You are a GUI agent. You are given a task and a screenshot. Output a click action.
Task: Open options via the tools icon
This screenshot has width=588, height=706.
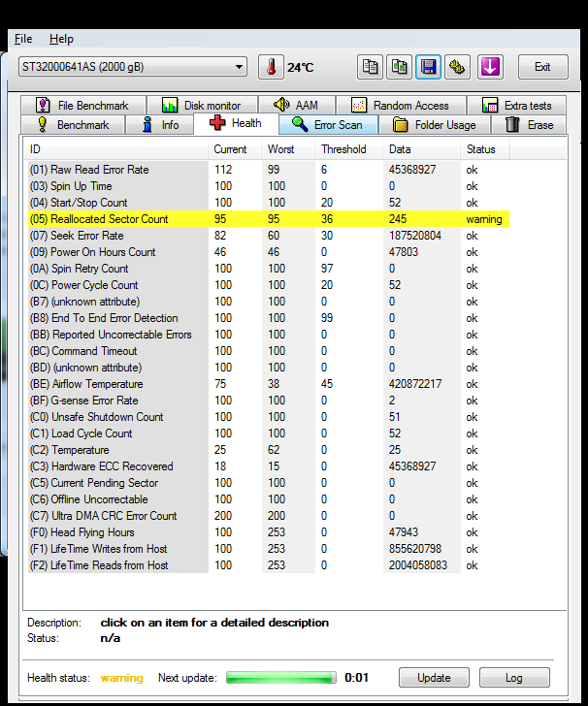457,67
